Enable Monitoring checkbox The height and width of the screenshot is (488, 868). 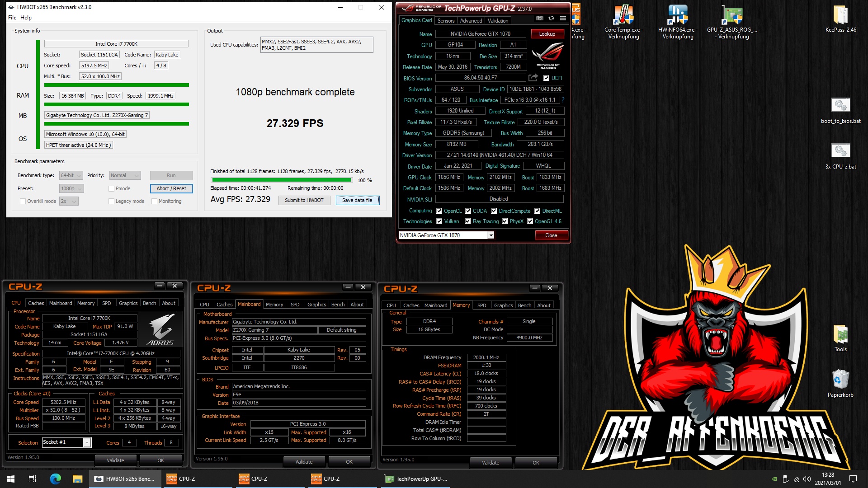pyautogui.click(x=154, y=201)
